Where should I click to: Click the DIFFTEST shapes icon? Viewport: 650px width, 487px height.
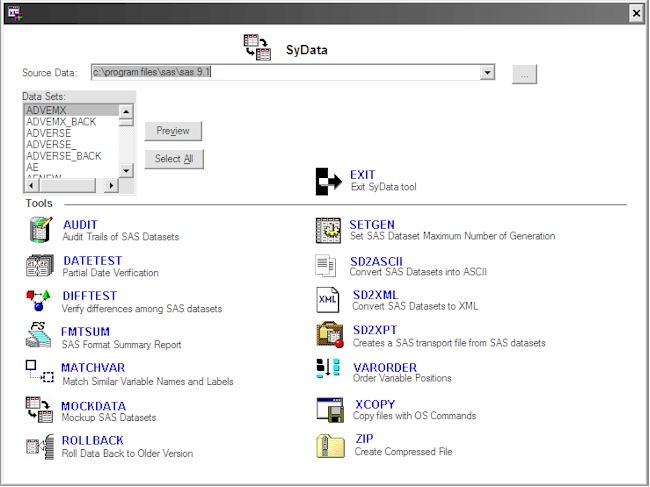click(38, 300)
